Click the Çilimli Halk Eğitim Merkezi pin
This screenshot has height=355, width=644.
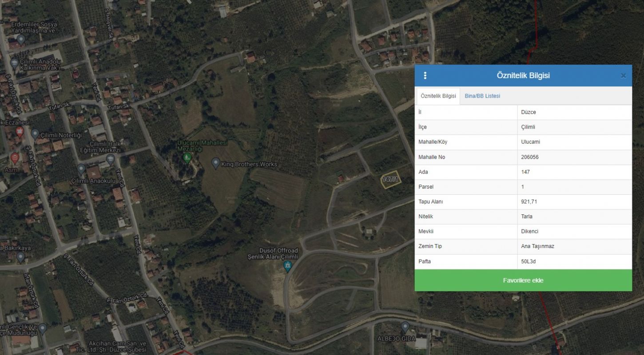111,159
